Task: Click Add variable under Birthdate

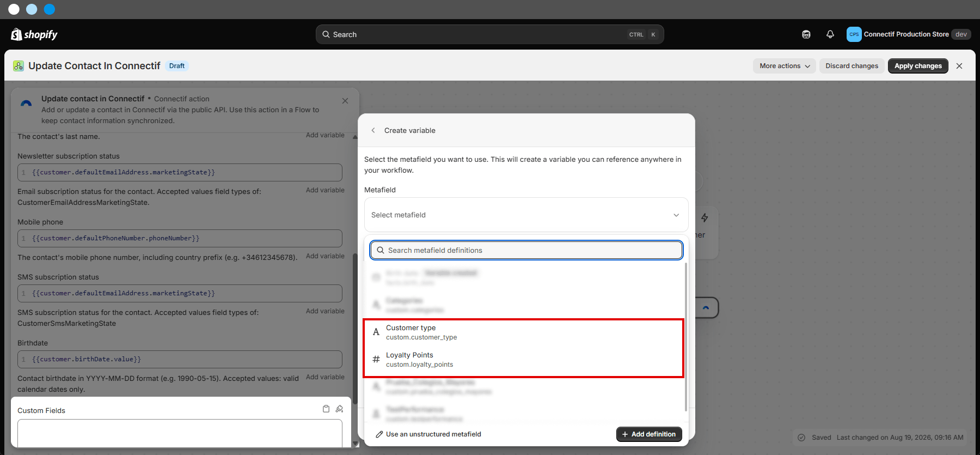Action: click(325, 377)
